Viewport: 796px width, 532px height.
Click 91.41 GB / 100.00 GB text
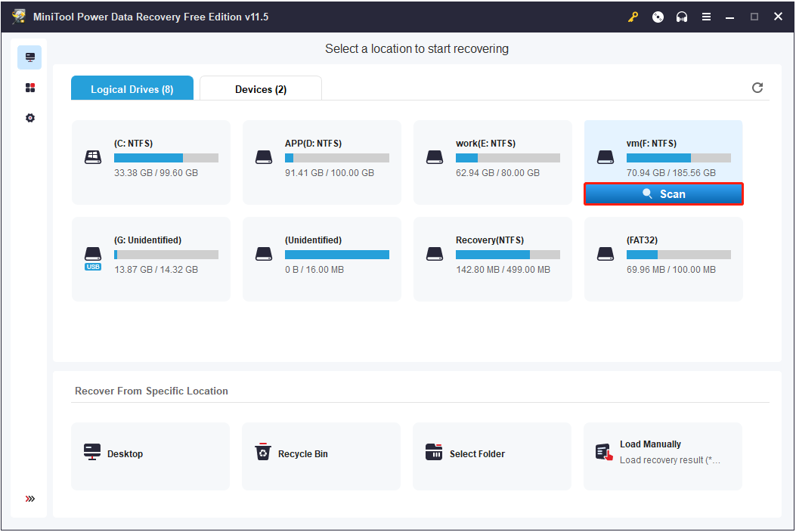[x=330, y=172]
